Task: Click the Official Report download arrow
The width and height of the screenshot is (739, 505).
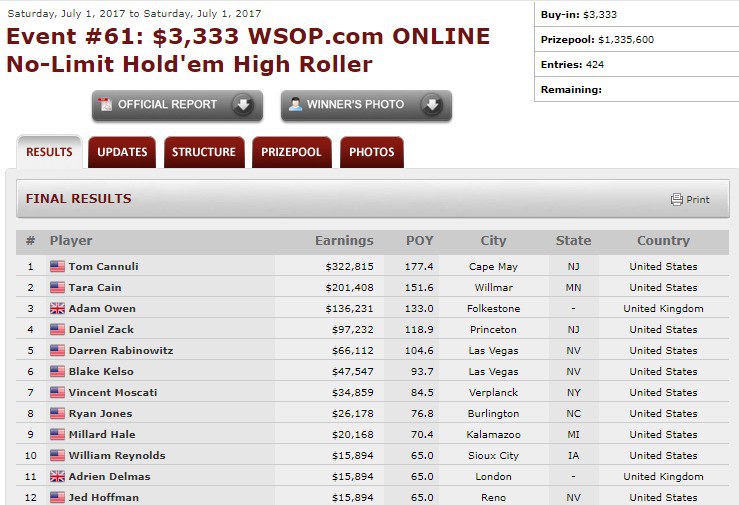Action: 243,105
